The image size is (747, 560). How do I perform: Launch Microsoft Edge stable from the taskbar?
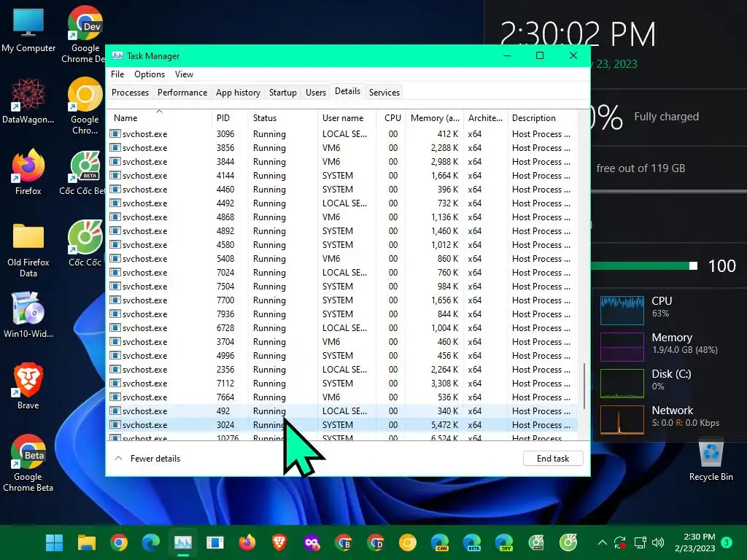click(x=151, y=542)
